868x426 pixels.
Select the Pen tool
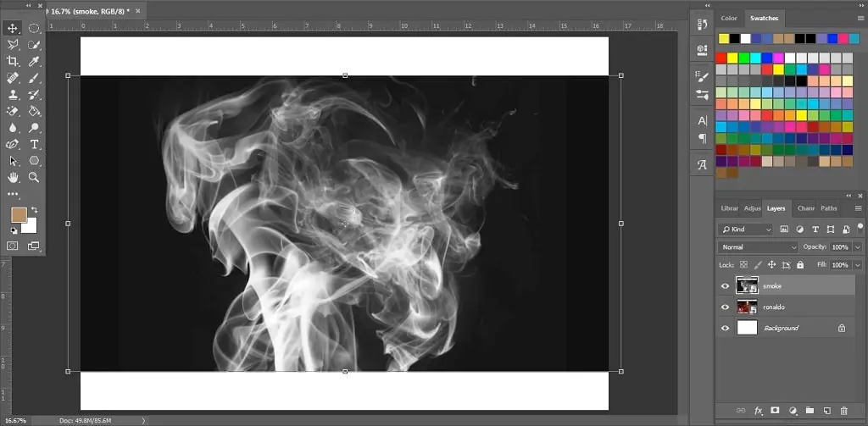(12, 144)
